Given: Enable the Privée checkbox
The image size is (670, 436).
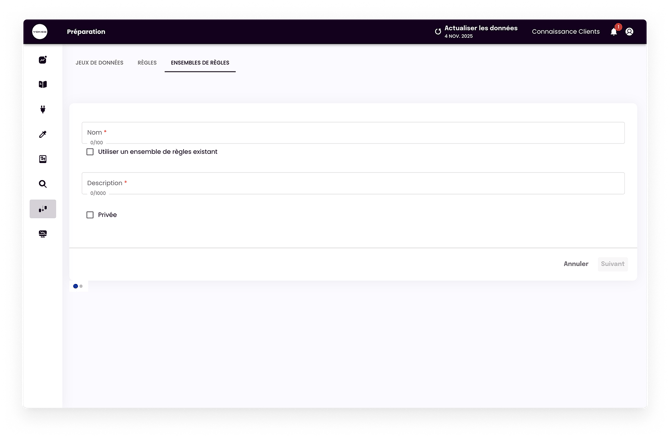Looking at the screenshot, I should coord(90,215).
